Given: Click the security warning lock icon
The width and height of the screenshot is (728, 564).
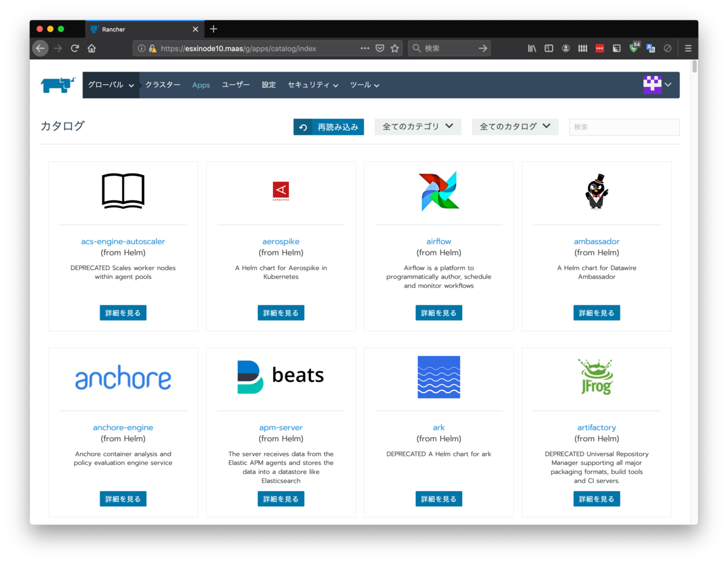Looking at the screenshot, I should [x=152, y=49].
